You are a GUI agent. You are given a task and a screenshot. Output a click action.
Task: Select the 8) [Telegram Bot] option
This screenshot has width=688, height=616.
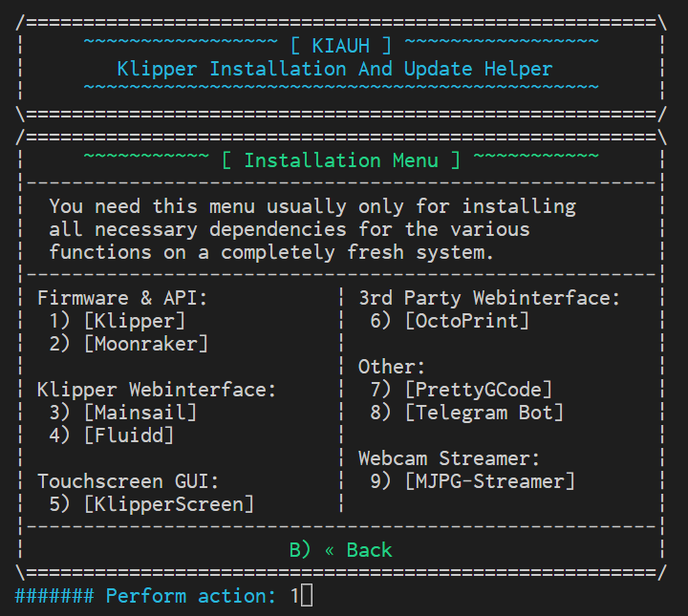(x=467, y=413)
